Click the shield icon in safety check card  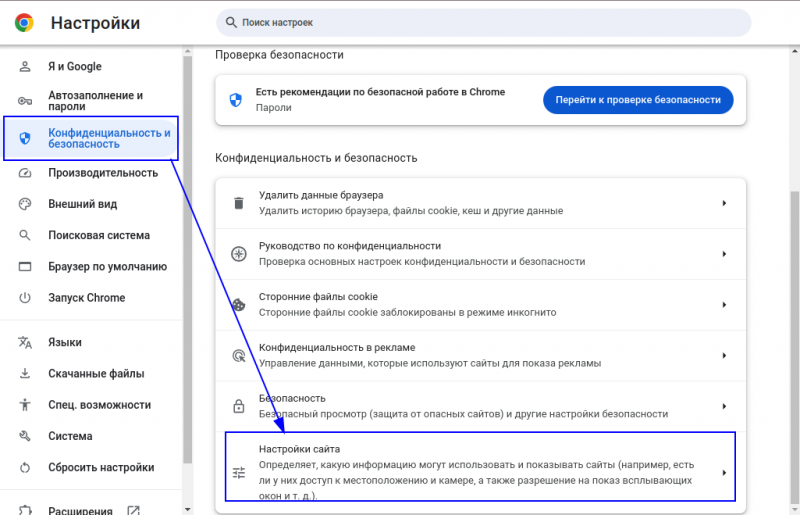click(x=236, y=99)
